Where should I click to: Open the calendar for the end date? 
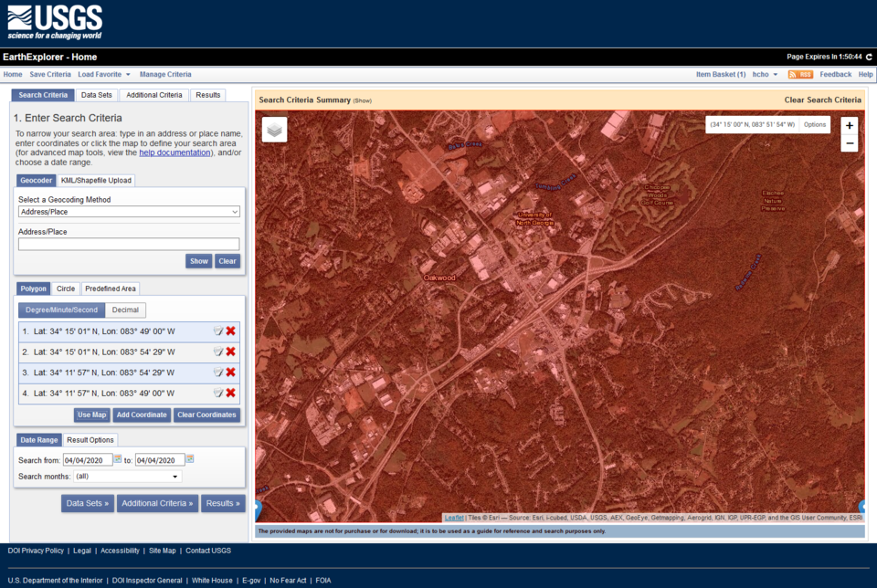192,459
